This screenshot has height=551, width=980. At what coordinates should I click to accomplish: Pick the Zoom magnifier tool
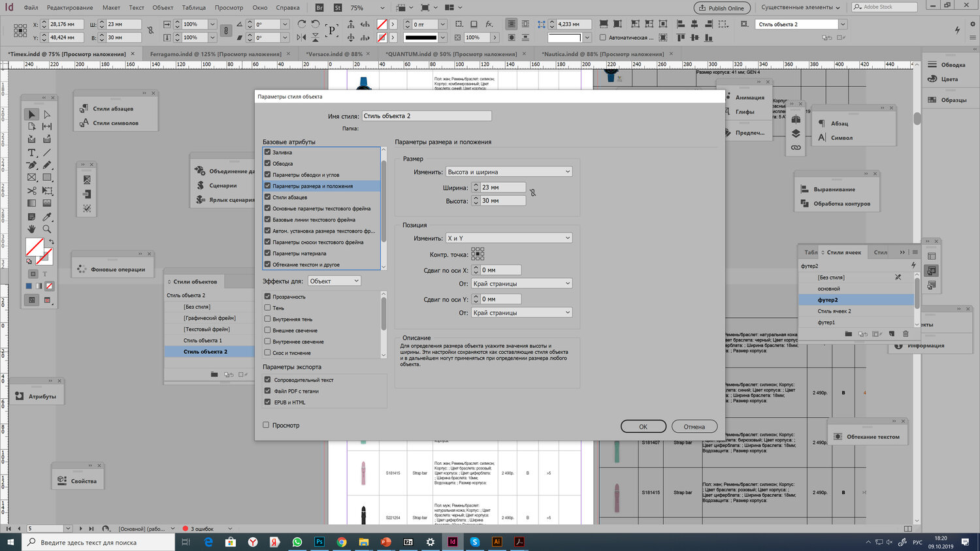coord(47,229)
